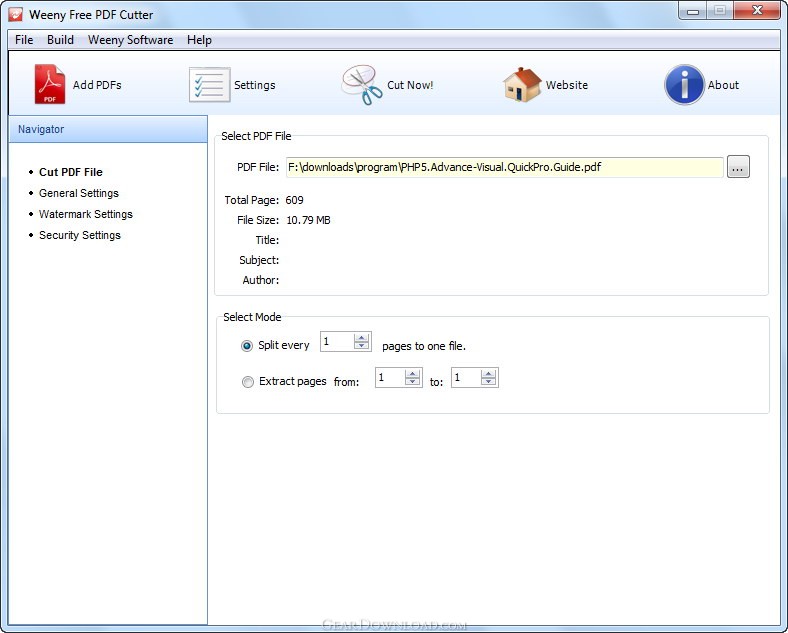
Task: Select the Split every radio button
Action: pyautogui.click(x=247, y=346)
